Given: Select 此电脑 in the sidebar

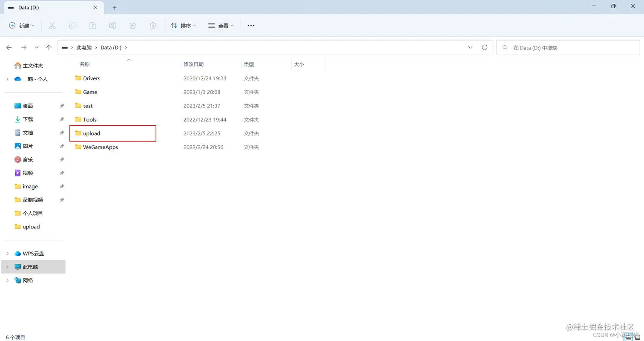Looking at the screenshot, I should pos(34,267).
